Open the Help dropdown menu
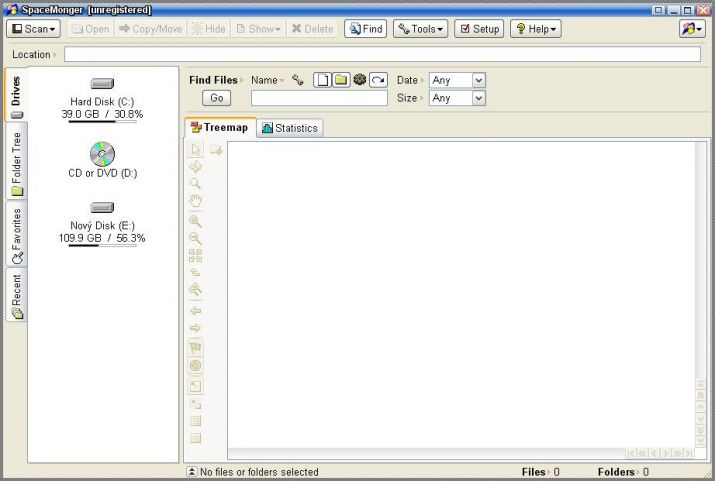Screen dimensions: 715x481 [536, 29]
